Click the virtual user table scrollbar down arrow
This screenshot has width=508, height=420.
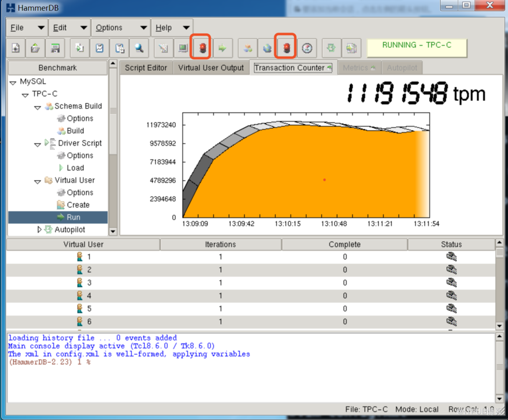click(499, 326)
